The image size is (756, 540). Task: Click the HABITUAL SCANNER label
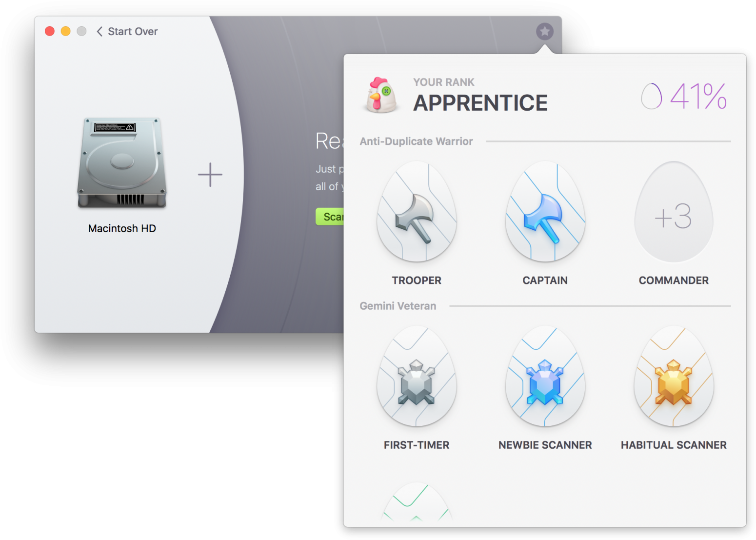tap(674, 445)
